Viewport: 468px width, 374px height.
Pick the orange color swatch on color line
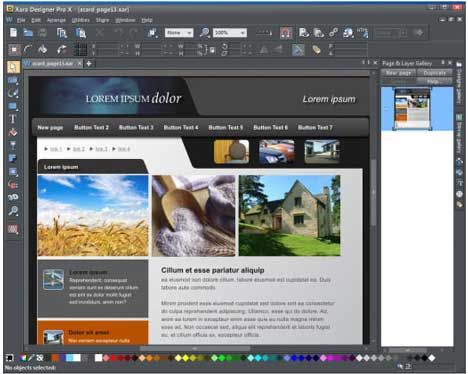55,358
